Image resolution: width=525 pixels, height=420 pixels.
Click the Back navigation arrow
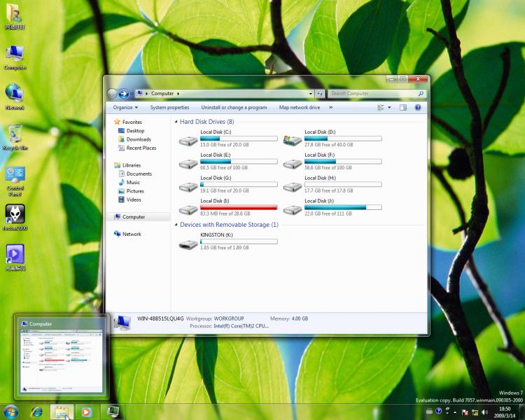coord(112,94)
